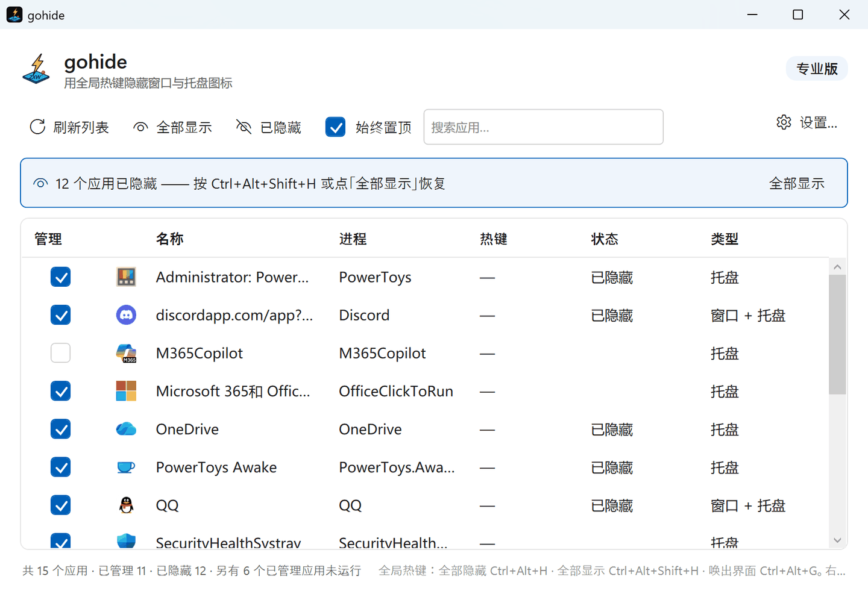This screenshot has width=868, height=594.
Task: Uncheck the Discord row management checkbox
Action: (x=60, y=315)
